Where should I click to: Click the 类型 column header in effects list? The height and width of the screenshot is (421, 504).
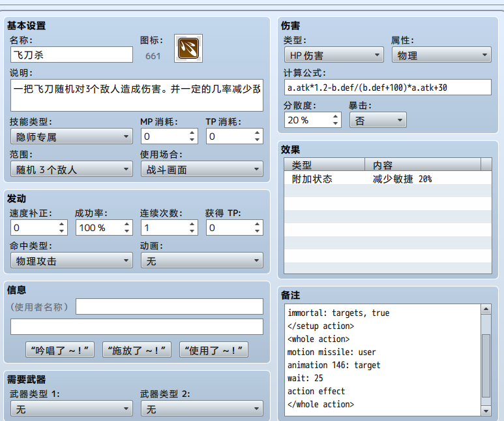(x=325, y=164)
